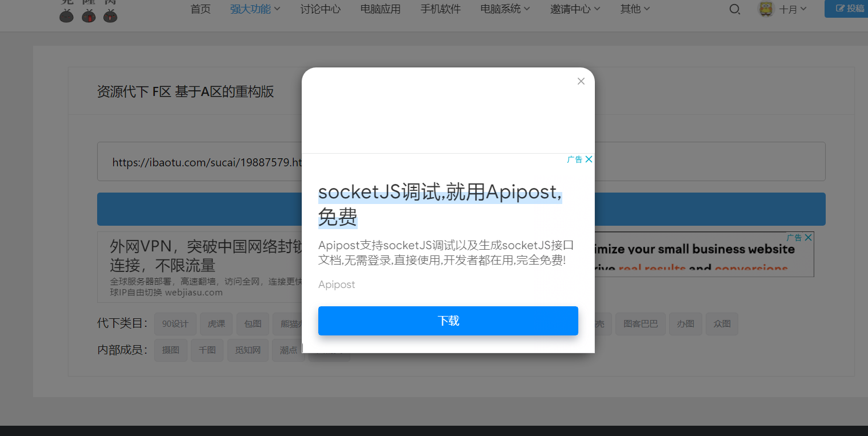Select the 包图 category tag
The width and height of the screenshot is (868, 436).
pos(253,324)
